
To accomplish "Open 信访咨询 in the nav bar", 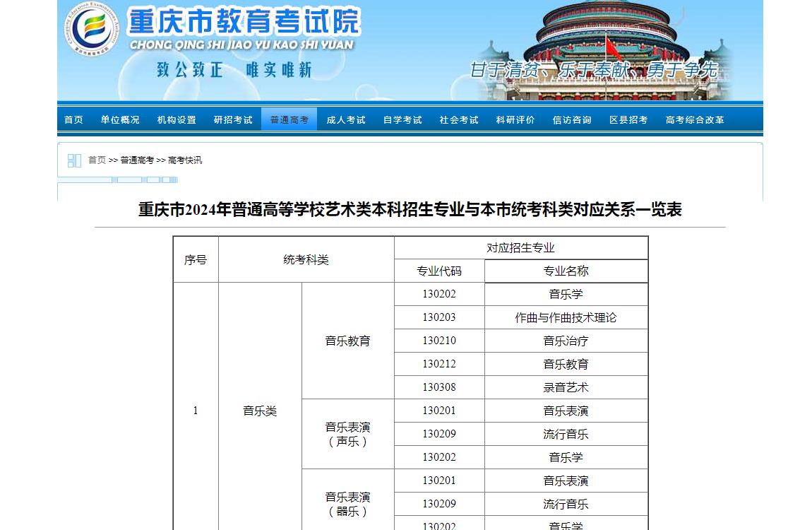I will 572,119.
